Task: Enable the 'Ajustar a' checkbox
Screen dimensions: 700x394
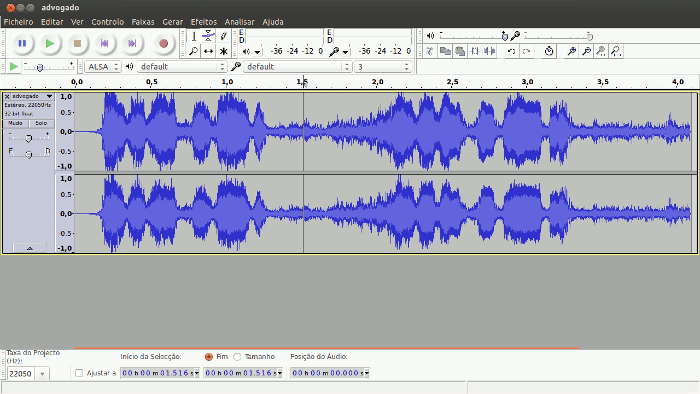Action: point(79,373)
